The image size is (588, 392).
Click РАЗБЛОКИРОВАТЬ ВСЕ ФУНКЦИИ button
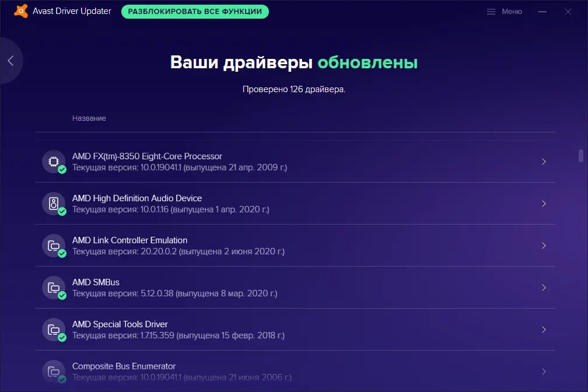point(195,12)
